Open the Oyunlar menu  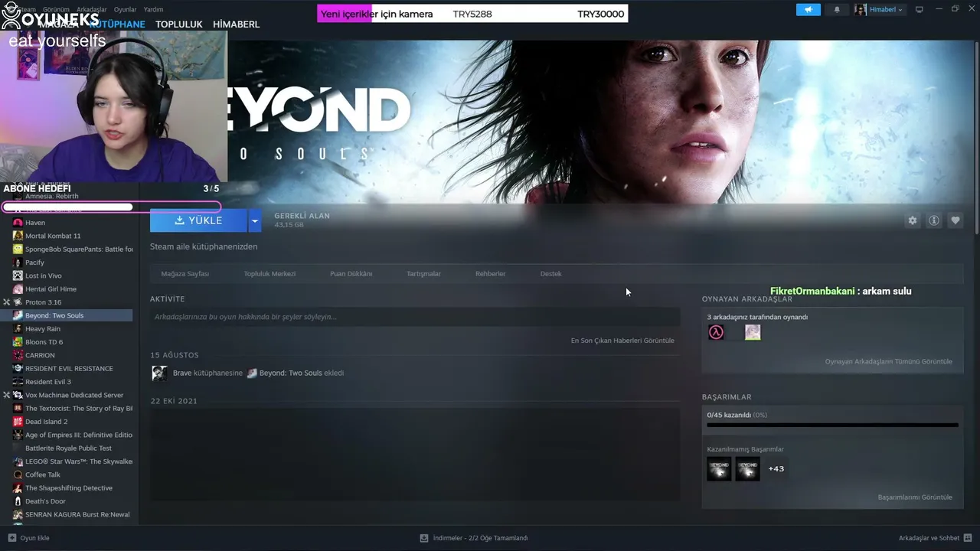point(126,10)
